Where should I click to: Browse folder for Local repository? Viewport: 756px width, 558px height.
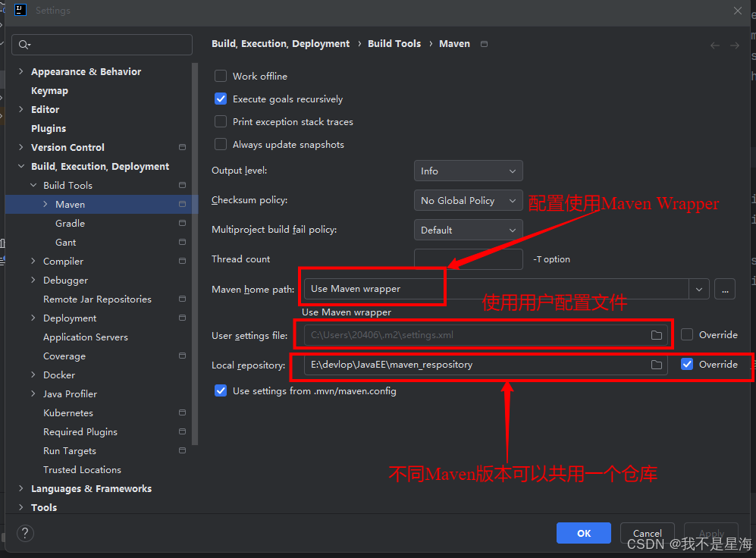[656, 365]
